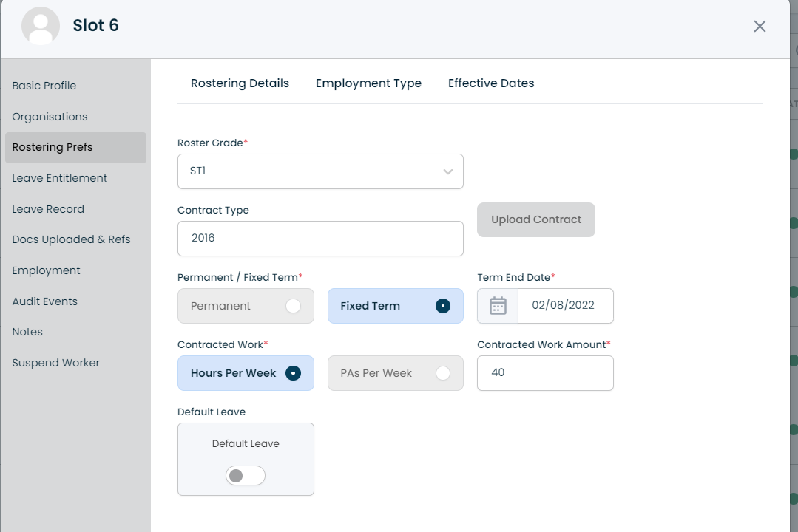Open Basic Profile in the sidebar
The width and height of the screenshot is (798, 532).
tap(76, 86)
